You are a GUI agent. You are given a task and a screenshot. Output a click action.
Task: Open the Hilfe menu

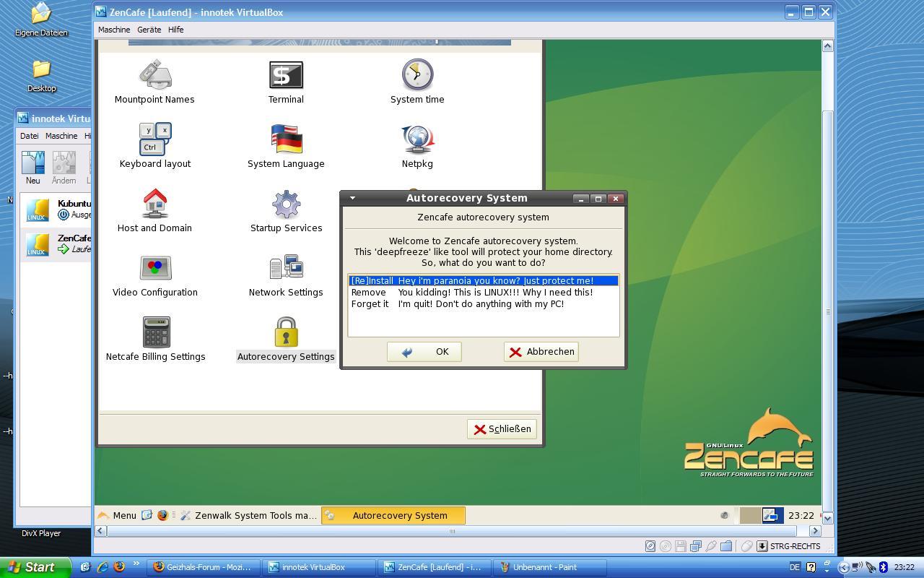175,30
